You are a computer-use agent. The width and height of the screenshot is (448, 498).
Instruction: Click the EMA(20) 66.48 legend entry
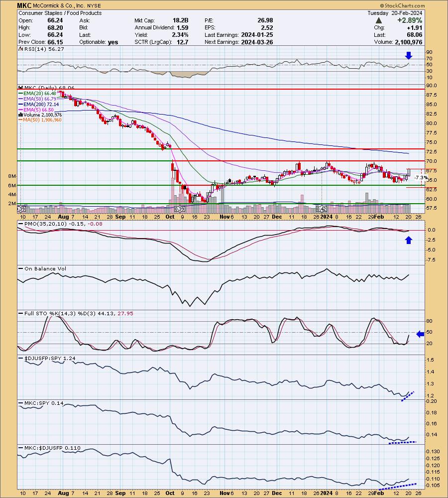(x=37, y=94)
